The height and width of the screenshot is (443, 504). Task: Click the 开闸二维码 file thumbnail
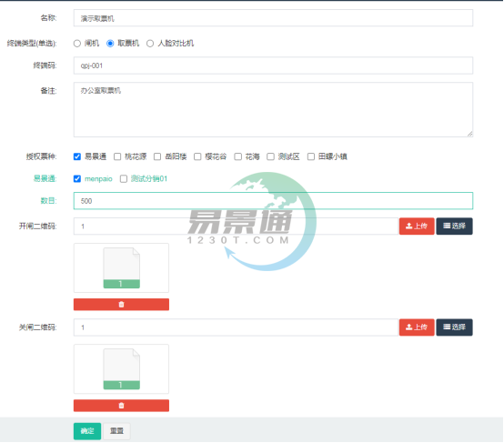coord(121,267)
